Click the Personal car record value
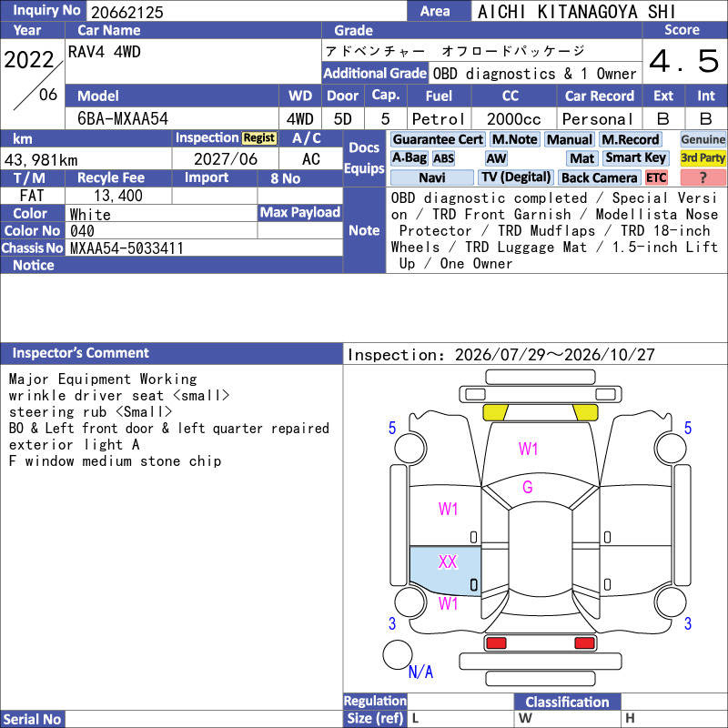The image size is (728, 728). pyautogui.click(x=598, y=119)
